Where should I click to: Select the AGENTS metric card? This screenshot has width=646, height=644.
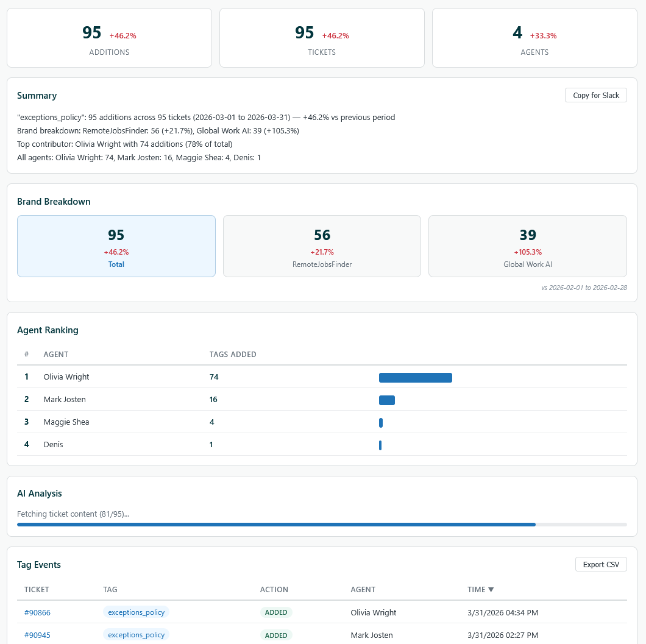click(534, 37)
